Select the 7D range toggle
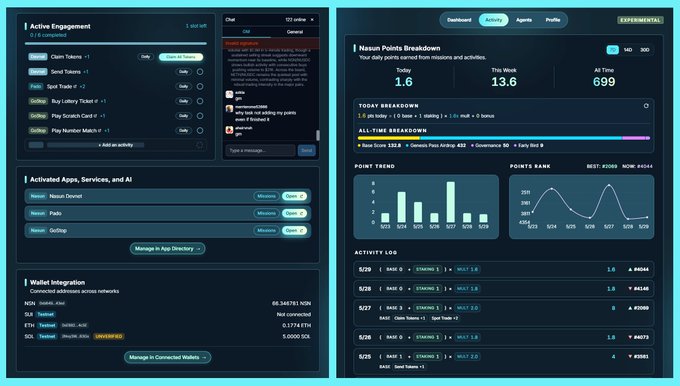The image size is (680, 386). click(x=612, y=50)
